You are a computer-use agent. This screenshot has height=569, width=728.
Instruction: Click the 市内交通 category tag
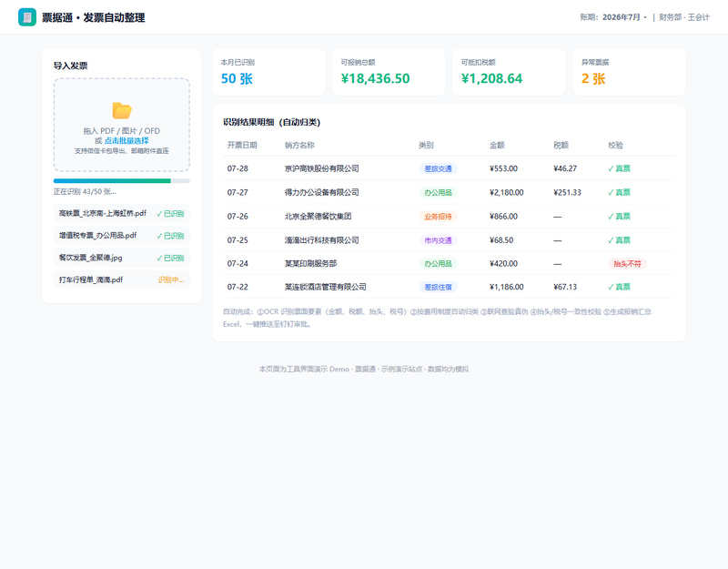[438, 240]
